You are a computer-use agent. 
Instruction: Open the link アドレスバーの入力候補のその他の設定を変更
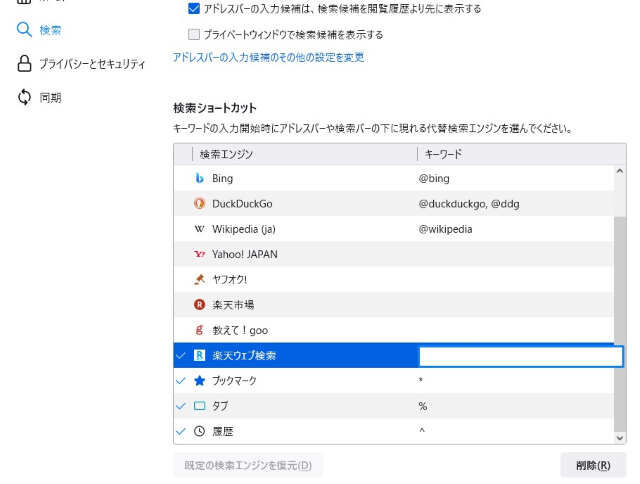268,58
